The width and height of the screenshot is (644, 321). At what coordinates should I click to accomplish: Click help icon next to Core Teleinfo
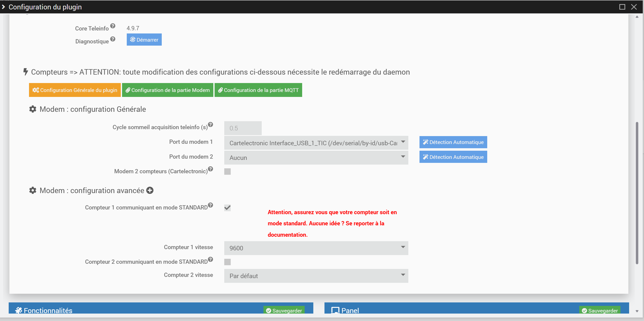pyautogui.click(x=113, y=26)
